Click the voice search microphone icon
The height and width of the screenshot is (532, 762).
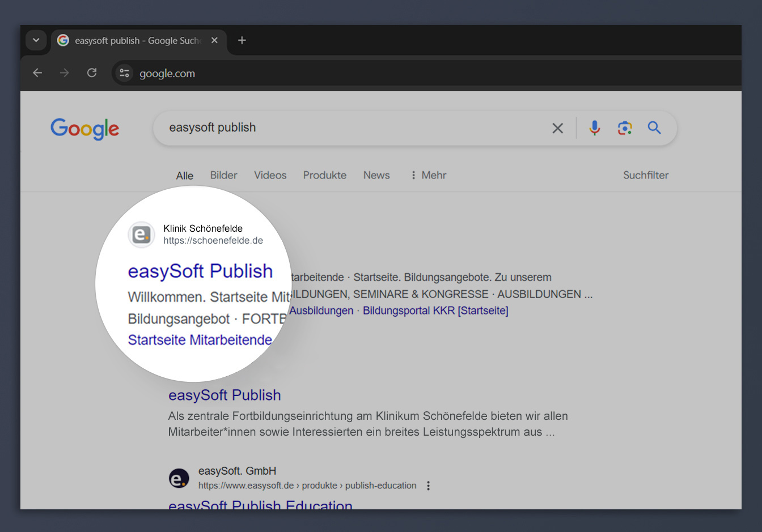594,128
